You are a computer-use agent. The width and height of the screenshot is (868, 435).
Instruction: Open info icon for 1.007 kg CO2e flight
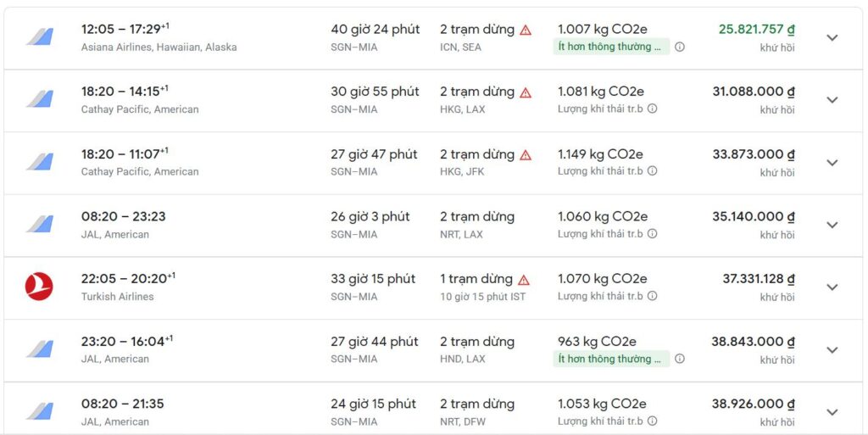coord(680,47)
